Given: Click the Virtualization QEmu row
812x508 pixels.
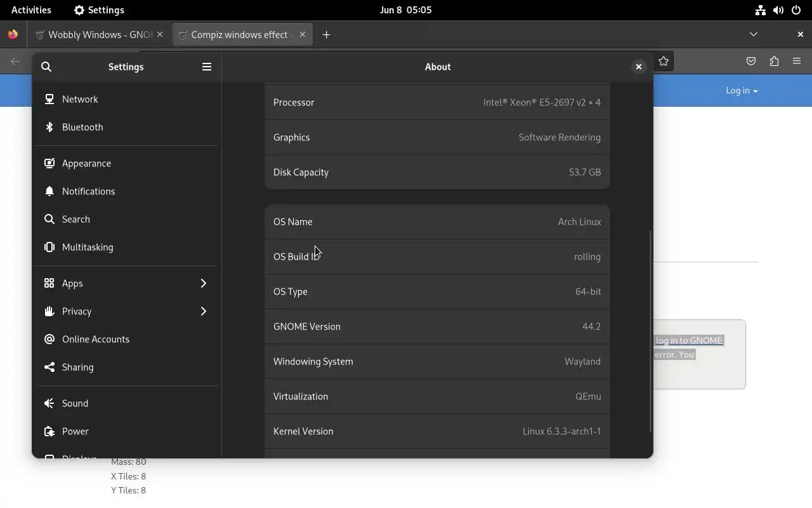Looking at the screenshot, I should 437,396.
